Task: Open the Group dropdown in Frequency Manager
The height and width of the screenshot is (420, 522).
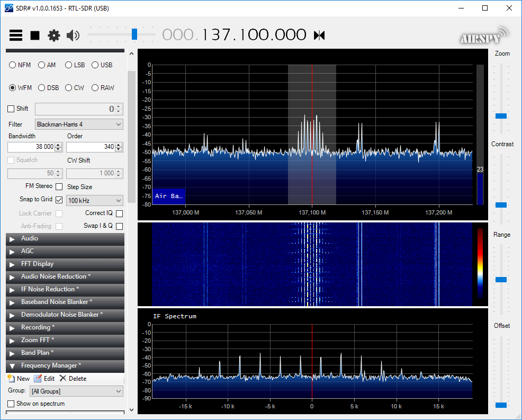Action: coord(77,391)
